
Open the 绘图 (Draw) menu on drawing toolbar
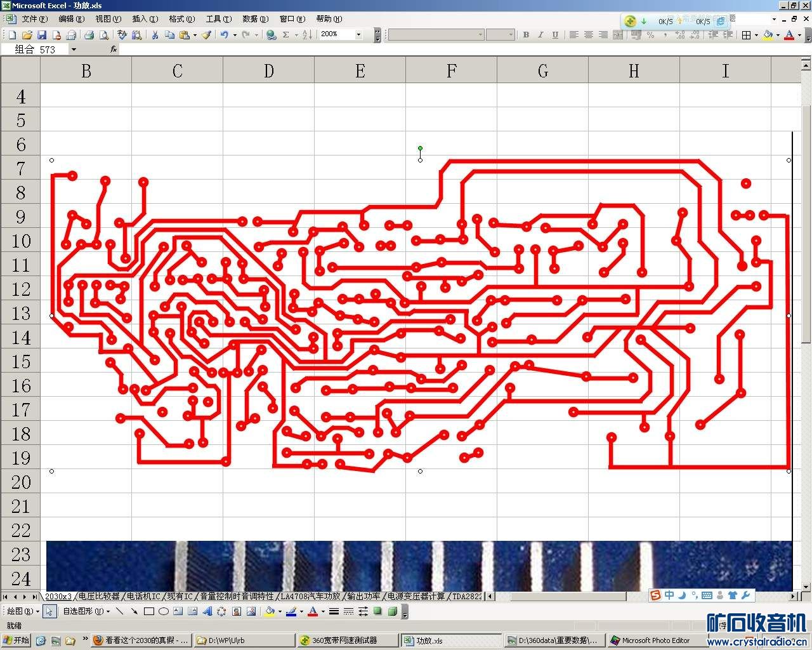pyautogui.click(x=22, y=611)
